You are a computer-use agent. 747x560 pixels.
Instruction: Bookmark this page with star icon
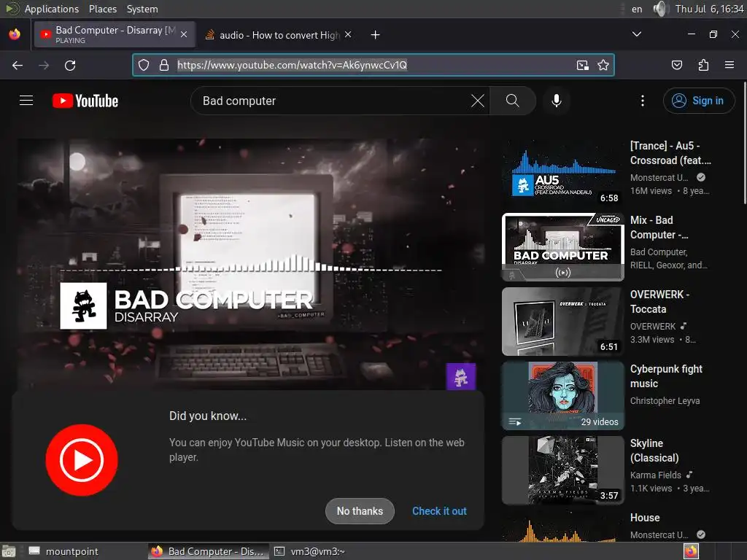tap(603, 65)
